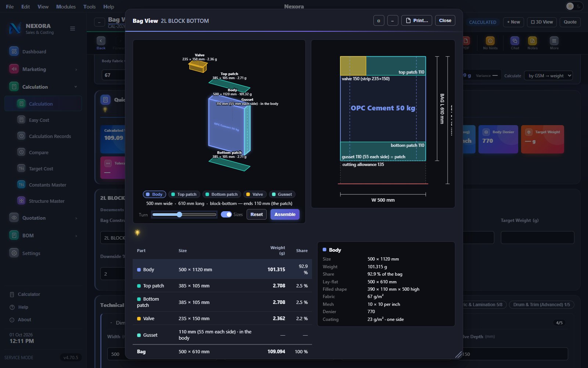Toggle the Gusset part chip
588x368 pixels.
282,194
